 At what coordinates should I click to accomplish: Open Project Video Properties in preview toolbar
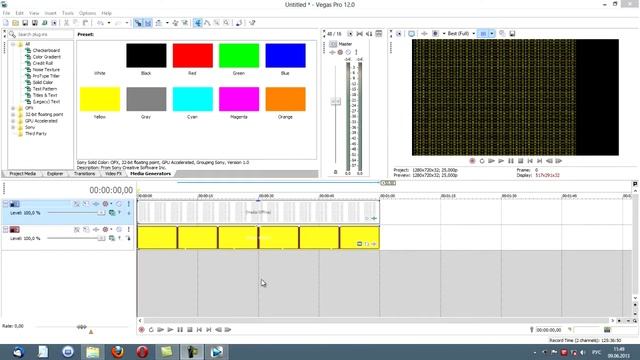[x=399, y=33]
